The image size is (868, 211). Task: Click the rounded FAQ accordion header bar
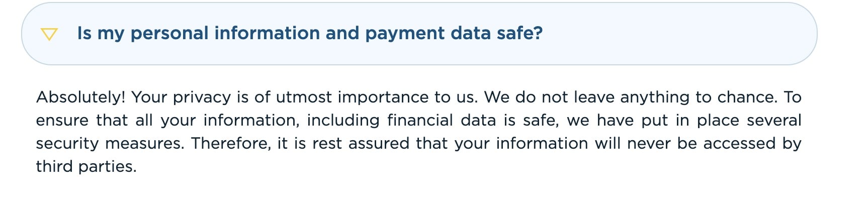click(419, 34)
